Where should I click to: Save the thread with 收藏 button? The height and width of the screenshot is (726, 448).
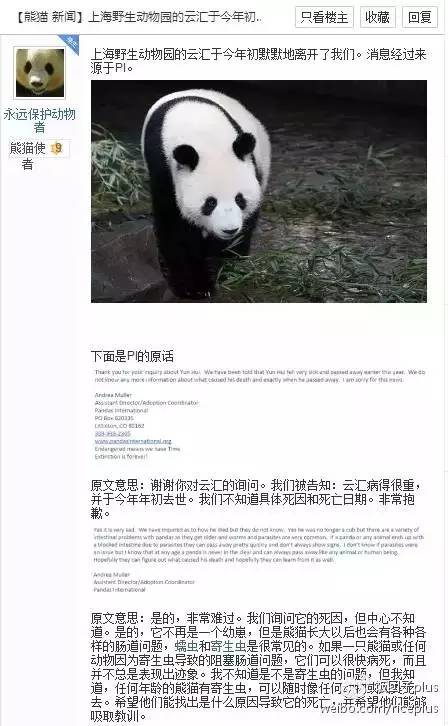pyautogui.click(x=377, y=18)
